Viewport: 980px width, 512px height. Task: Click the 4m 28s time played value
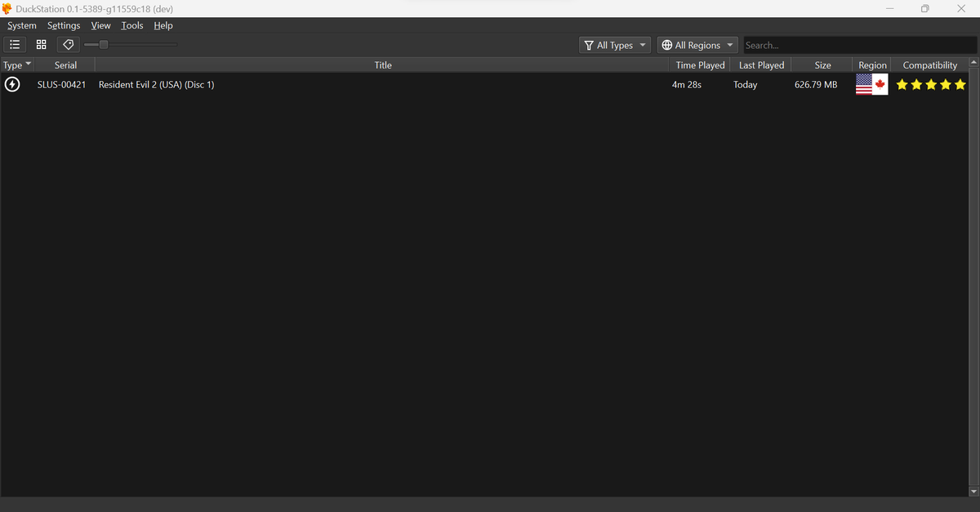coord(686,85)
